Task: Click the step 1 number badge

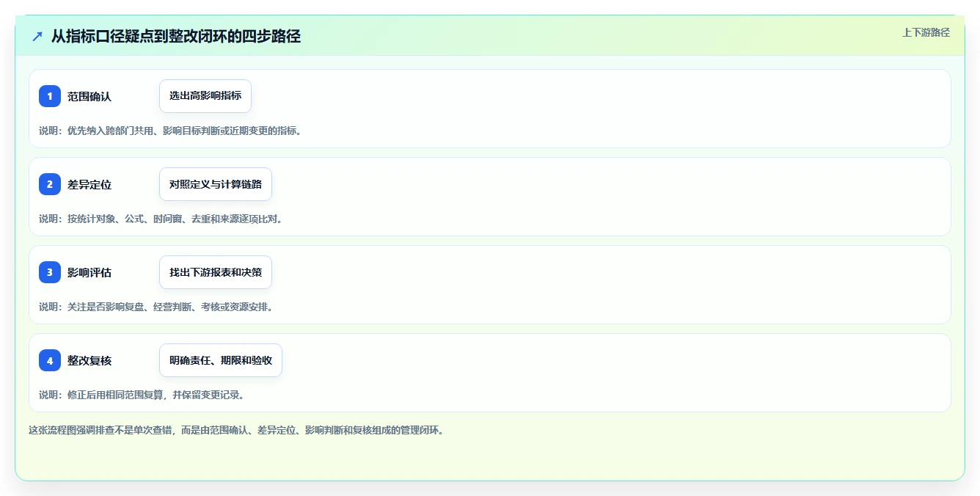Action: pyautogui.click(x=50, y=96)
